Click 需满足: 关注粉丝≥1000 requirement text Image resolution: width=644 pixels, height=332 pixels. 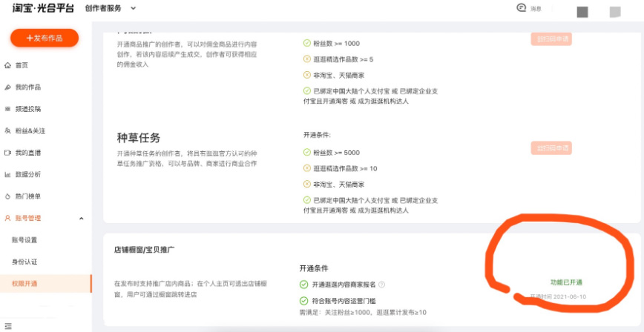(363, 312)
